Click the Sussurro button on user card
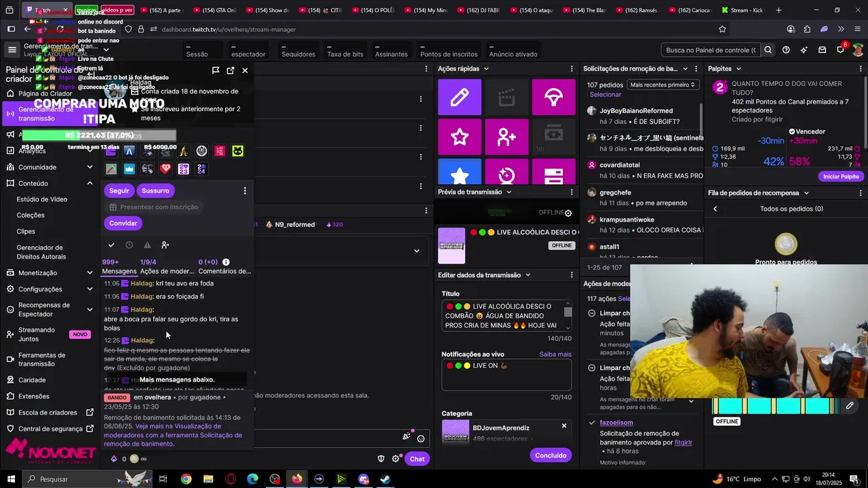The image size is (868, 488). pyautogui.click(x=155, y=190)
